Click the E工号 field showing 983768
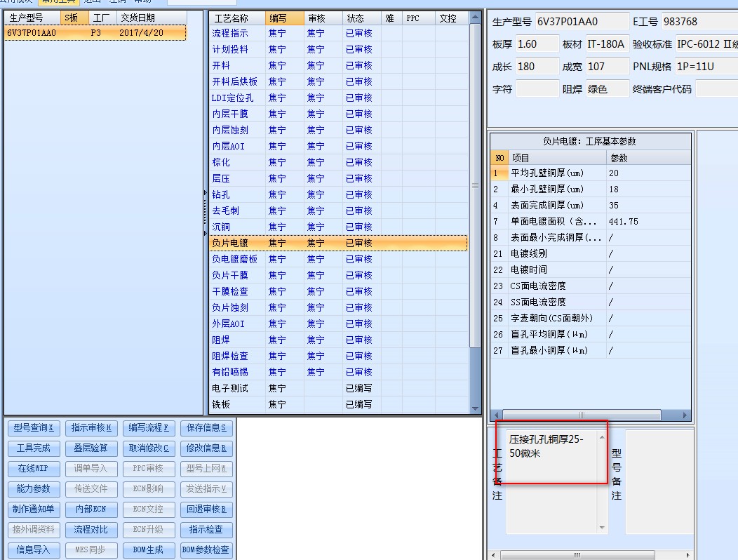738x560 pixels. pos(699,22)
